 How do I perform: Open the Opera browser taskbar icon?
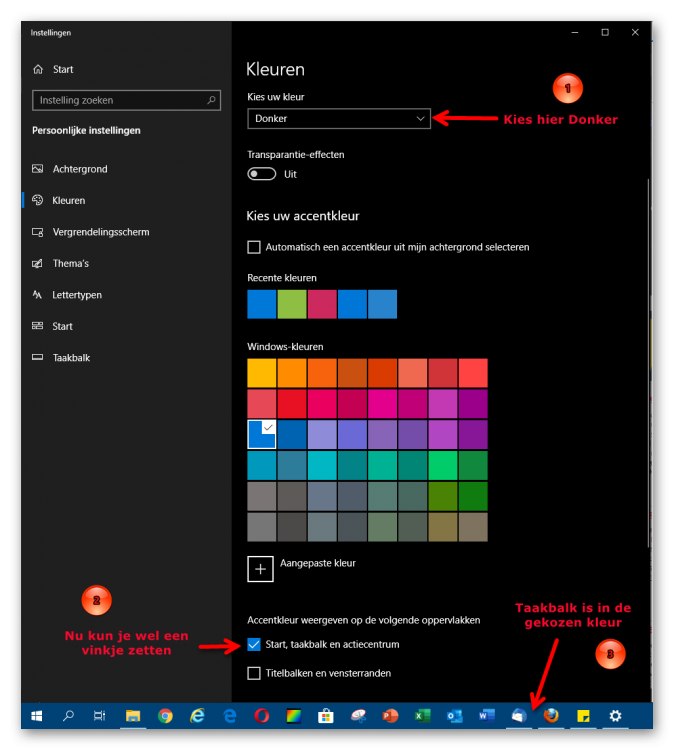point(262,716)
